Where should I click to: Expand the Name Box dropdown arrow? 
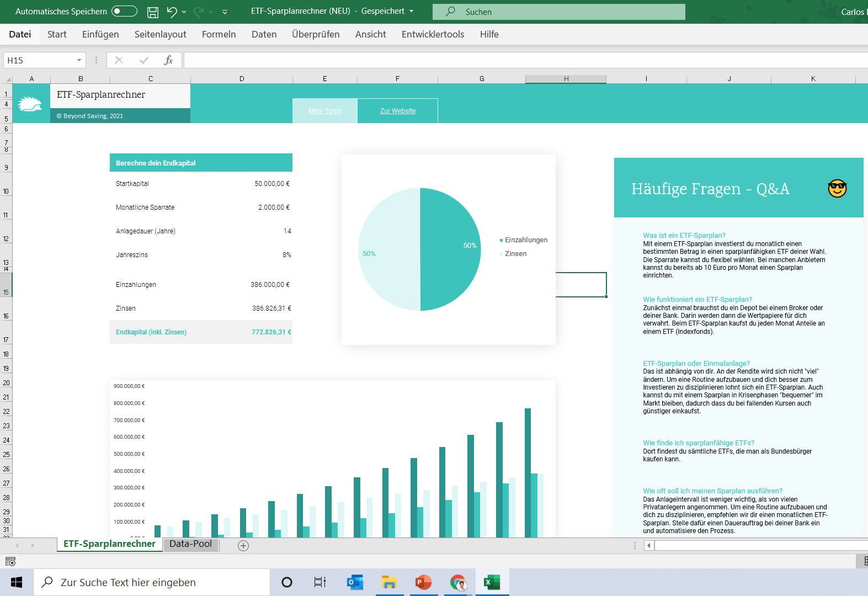pyautogui.click(x=79, y=60)
